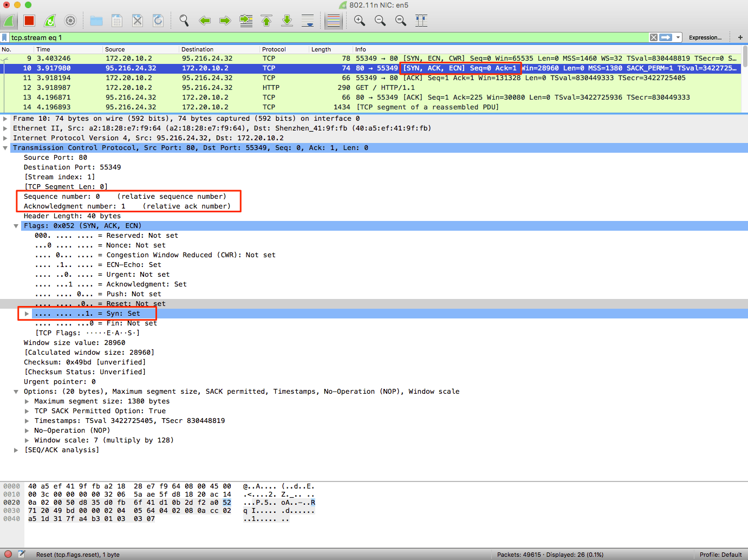Zoom in the main window text
748x560 pixels.
(360, 21)
